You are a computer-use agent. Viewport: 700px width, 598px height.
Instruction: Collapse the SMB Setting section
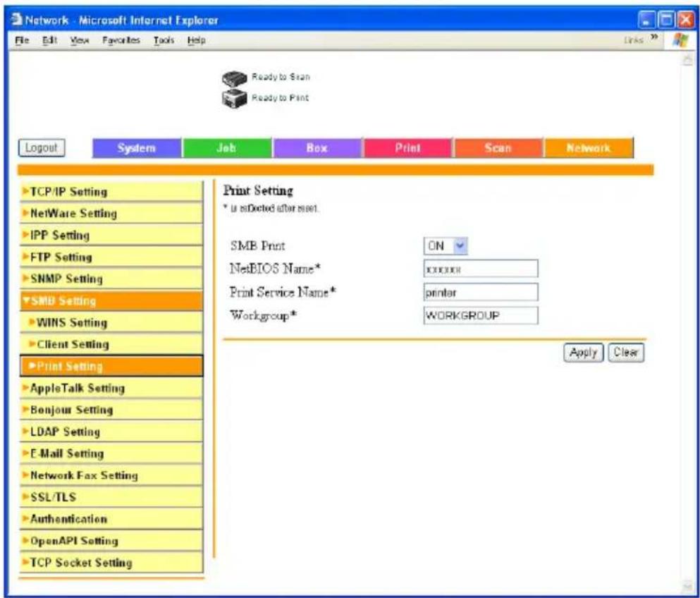tap(111, 300)
